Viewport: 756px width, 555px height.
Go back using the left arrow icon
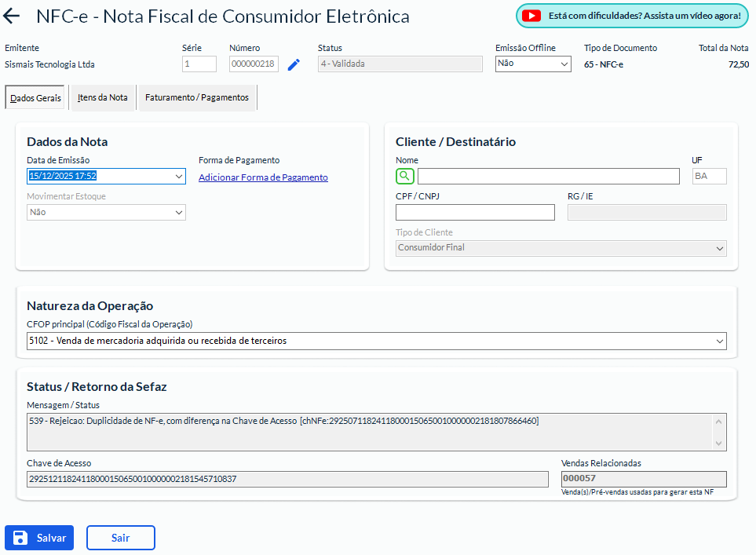pos(13,16)
